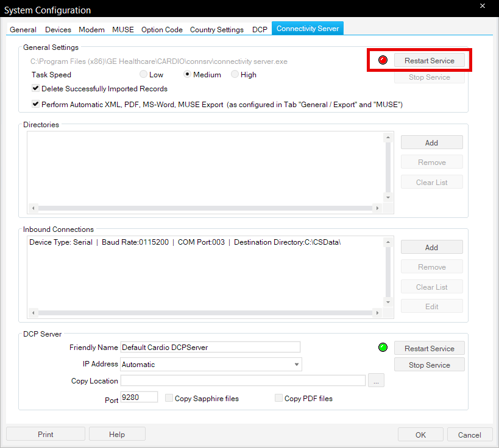This screenshot has height=448, width=499.
Task: Select the Low task speed option
Action: pyautogui.click(x=143, y=75)
